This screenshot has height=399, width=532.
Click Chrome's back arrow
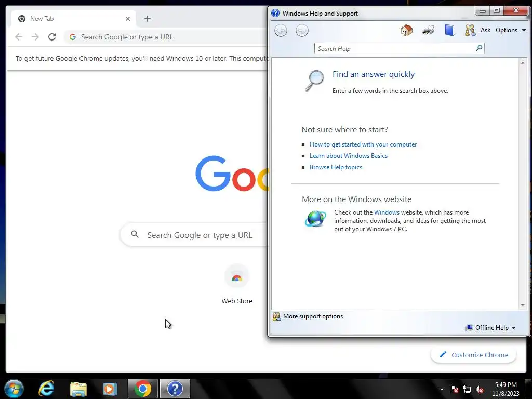click(x=19, y=37)
